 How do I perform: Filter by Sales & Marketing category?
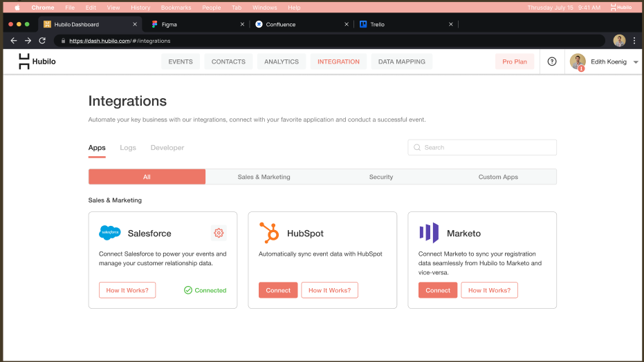264,177
